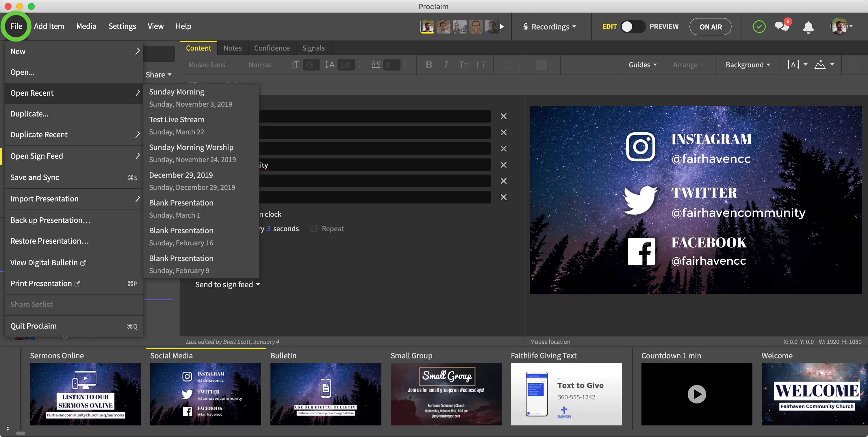Click the Bold formatting icon
The width and height of the screenshot is (868, 437).
[429, 65]
